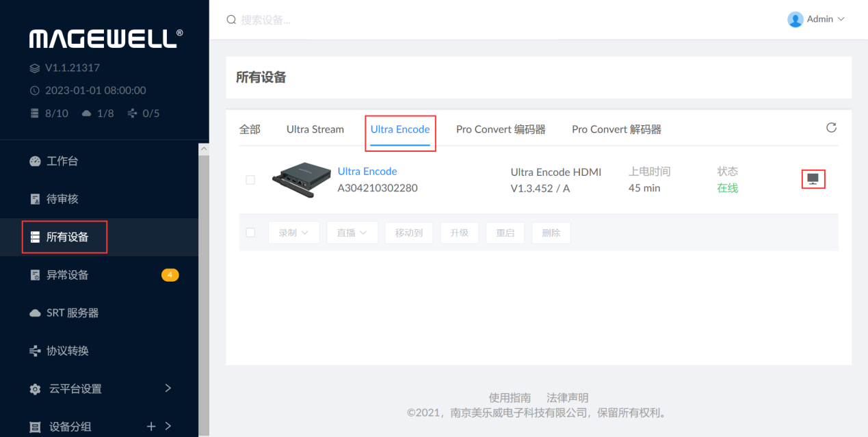Click the refresh device list icon
The width and height of the screenshot is (868, 437).
(x=831, y=128)
